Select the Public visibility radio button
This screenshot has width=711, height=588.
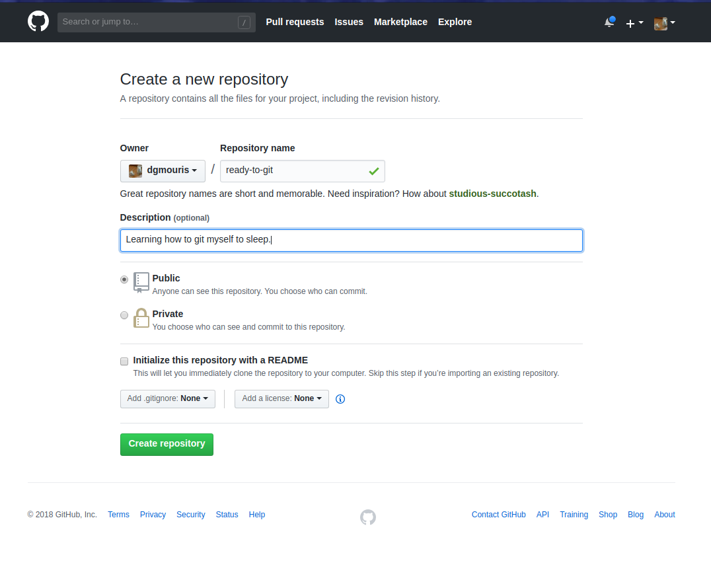pos(124,279)
